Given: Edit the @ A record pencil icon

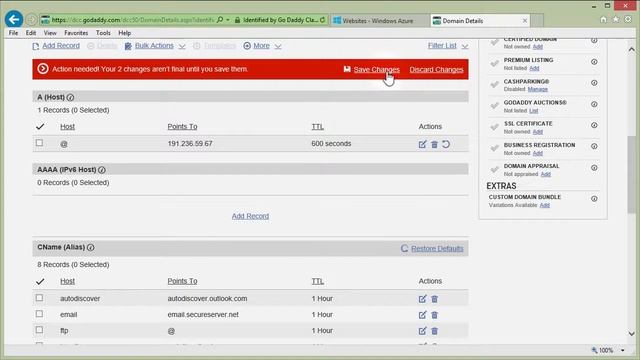Looking at the screenshot, I should click(422, 144).
